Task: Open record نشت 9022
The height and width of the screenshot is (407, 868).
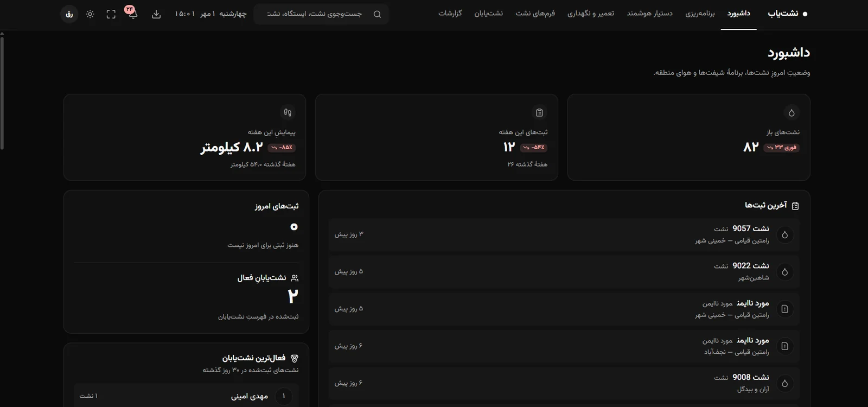Action: coord(564,271)
